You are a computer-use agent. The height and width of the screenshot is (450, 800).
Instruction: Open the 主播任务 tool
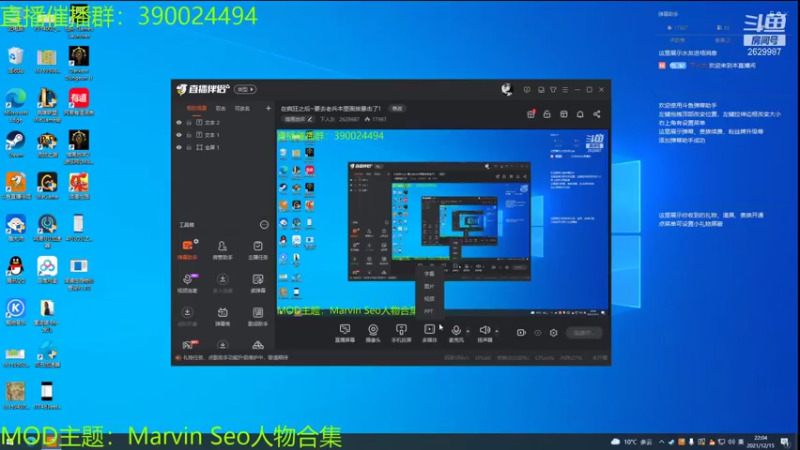coord(258,249)
